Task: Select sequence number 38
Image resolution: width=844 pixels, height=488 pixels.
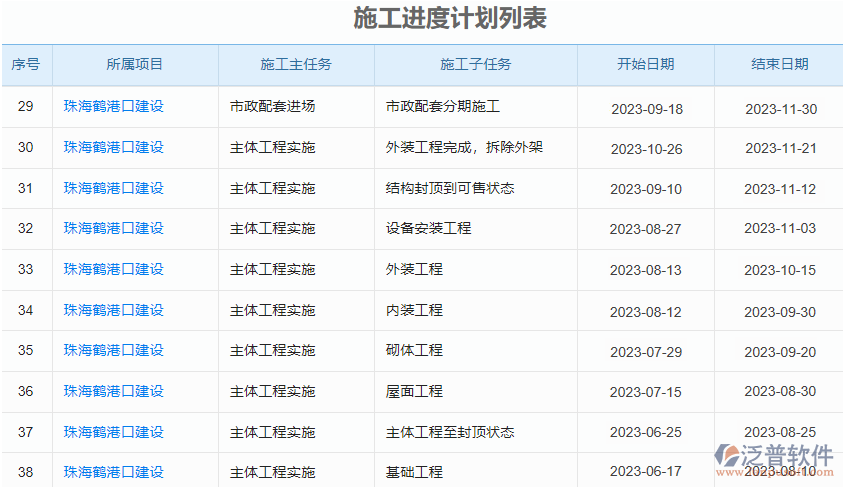Action: pyautogui.click(x=25, y=472)
